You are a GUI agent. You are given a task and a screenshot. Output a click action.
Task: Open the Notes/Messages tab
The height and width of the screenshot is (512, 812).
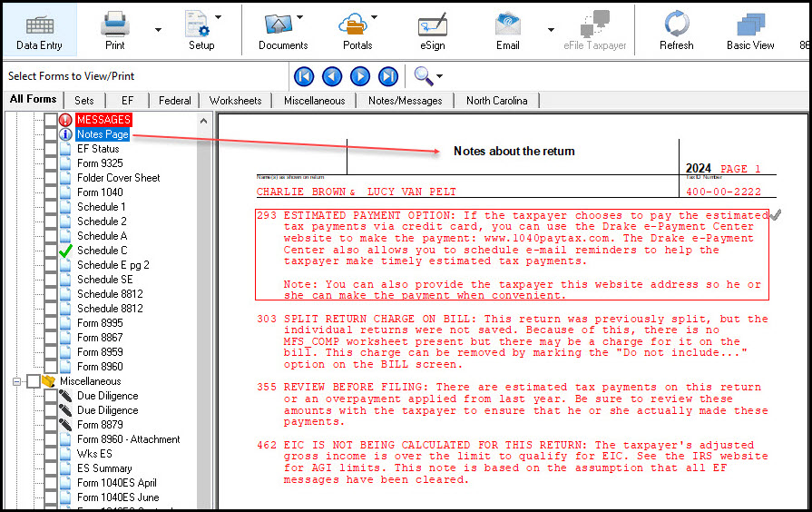(x=405, y=101)
